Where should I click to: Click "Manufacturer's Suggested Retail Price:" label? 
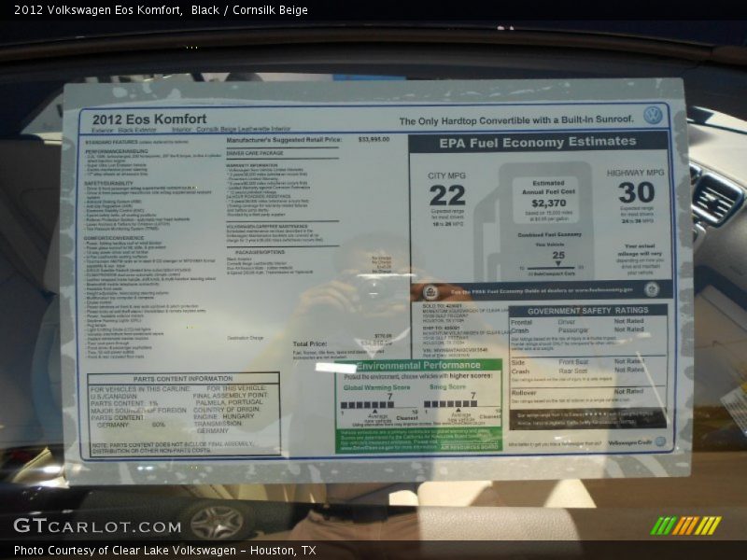tap(284, 140)
